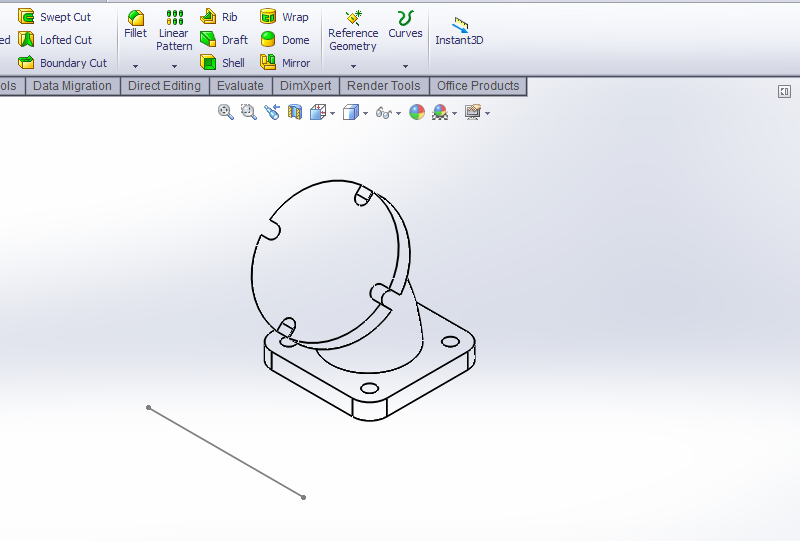Expand Fillet dropdown arrow

point(135,66)
